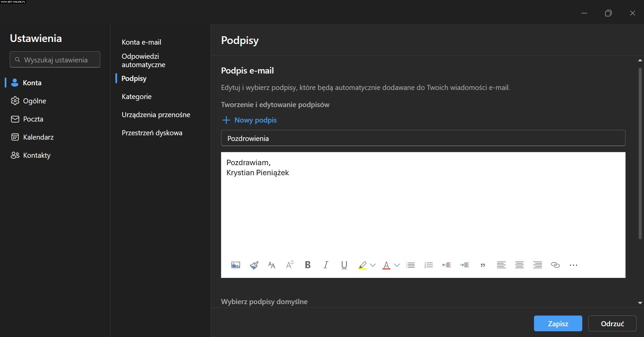This screenshot has width=644, height=337.
Task: Expand the highlight color dropdown arrow
Action: [x=373, y=265]
